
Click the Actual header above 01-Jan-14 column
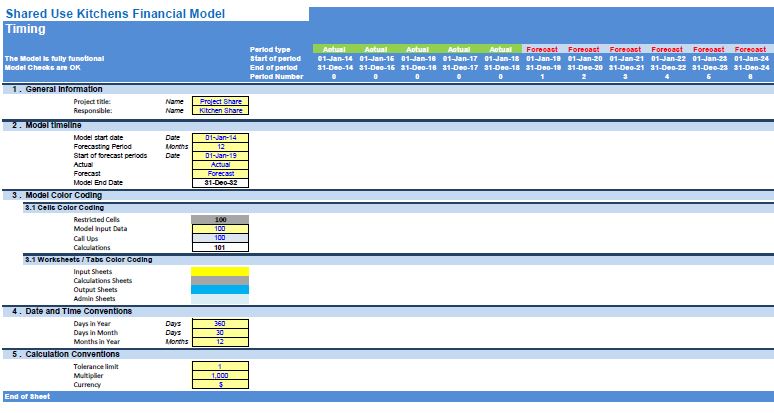(x=334, y=49)
